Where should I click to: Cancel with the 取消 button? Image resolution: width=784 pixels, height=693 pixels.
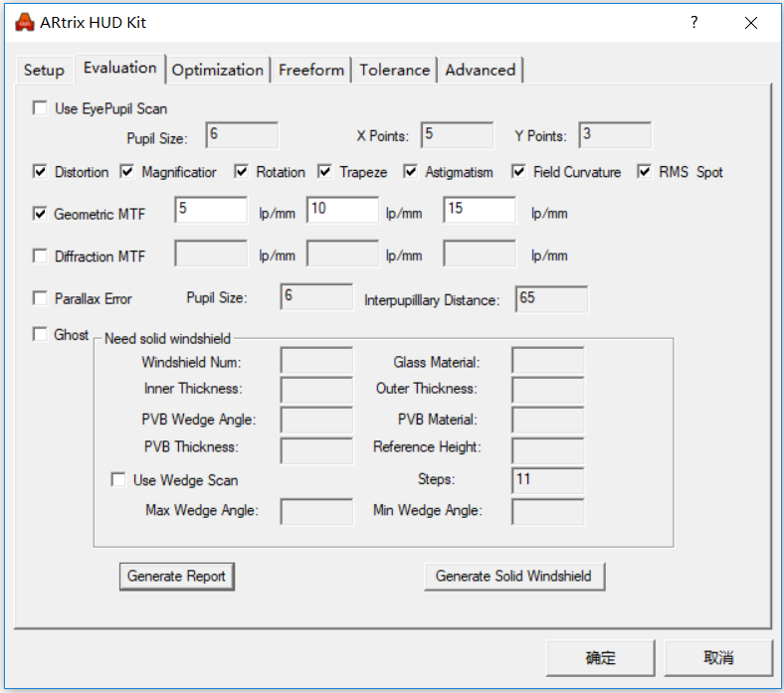pyautogui.click(x=718, y=657)
